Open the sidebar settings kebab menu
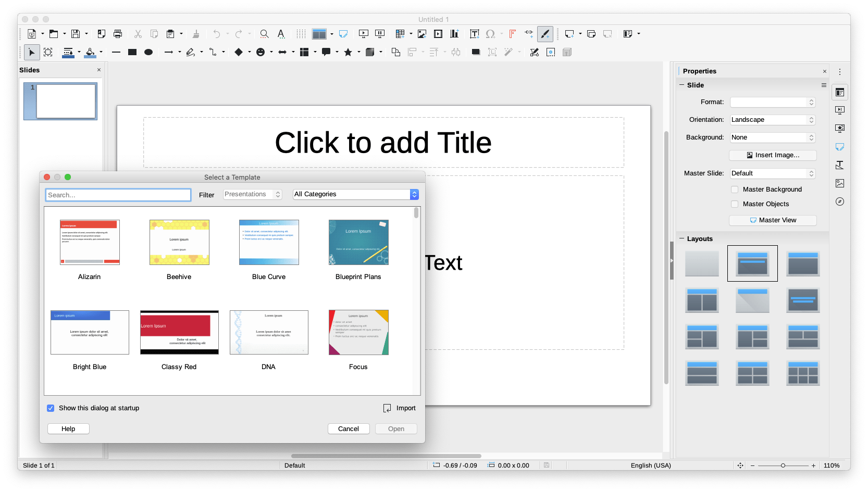The image size is (868, 492). pos(840,72)
